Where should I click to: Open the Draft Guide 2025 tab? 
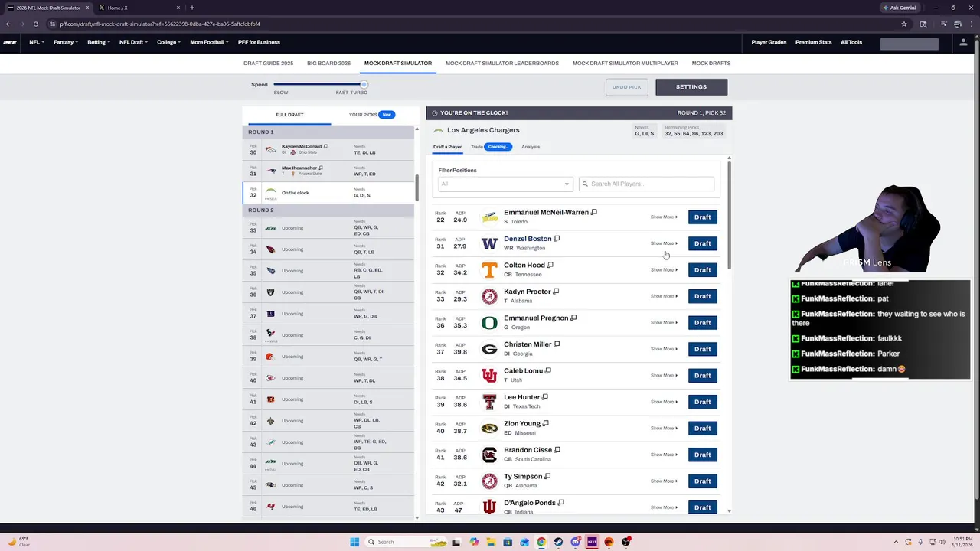tap(268, 63)
